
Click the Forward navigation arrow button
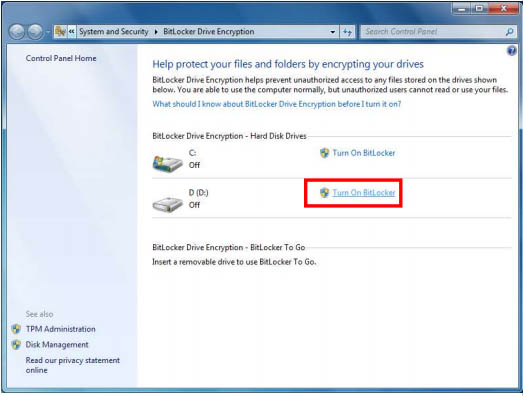[x=35, y=32]
